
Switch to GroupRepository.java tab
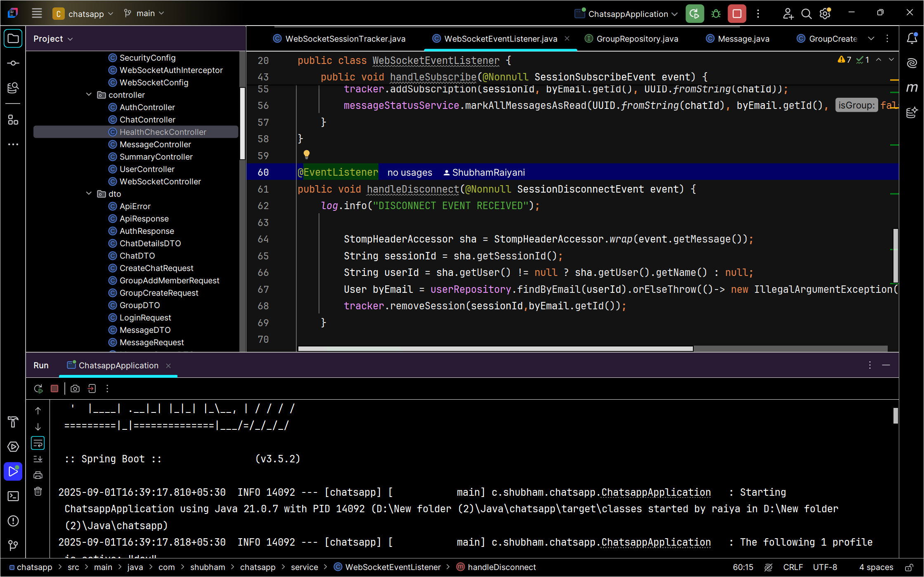coord(631,39)
